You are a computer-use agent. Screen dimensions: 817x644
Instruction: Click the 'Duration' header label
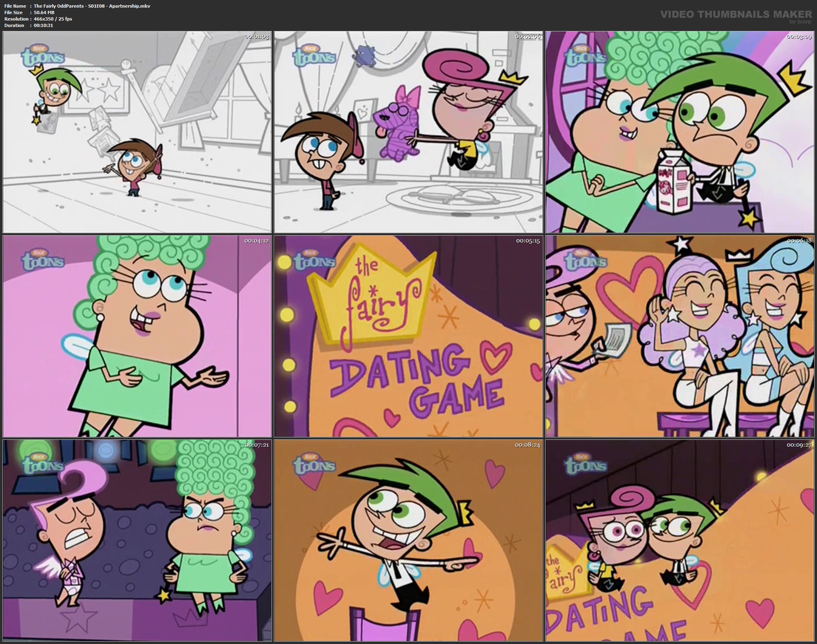tap(14, 25)
